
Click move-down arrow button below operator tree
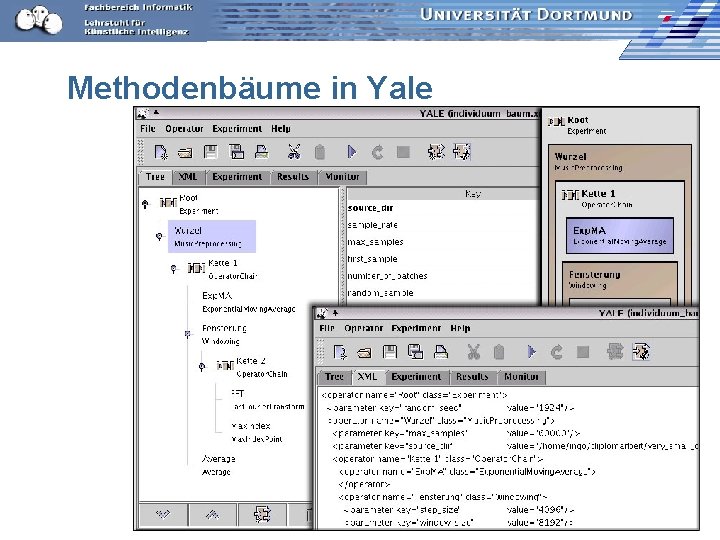(x=163, y=514)
